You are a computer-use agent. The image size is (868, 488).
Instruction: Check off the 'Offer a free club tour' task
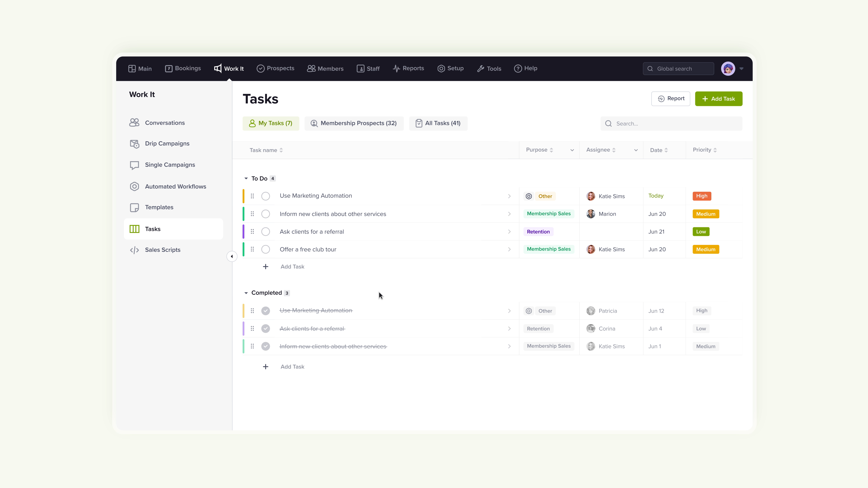click(266, 249)
